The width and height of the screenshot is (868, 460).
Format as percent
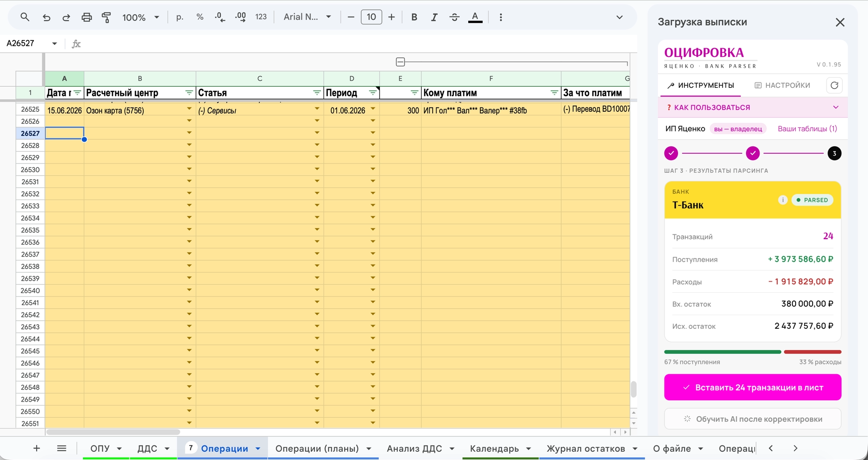[x=200, y=17]
